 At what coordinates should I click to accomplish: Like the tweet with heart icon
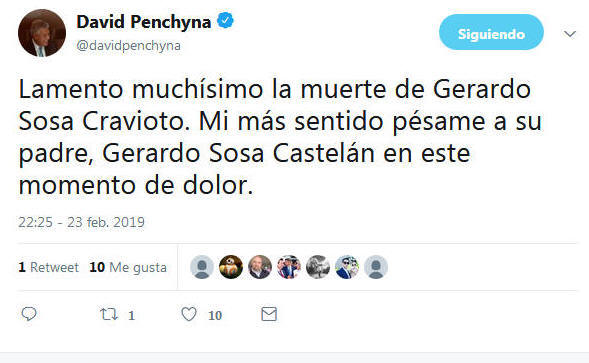[x=189, y=314]
